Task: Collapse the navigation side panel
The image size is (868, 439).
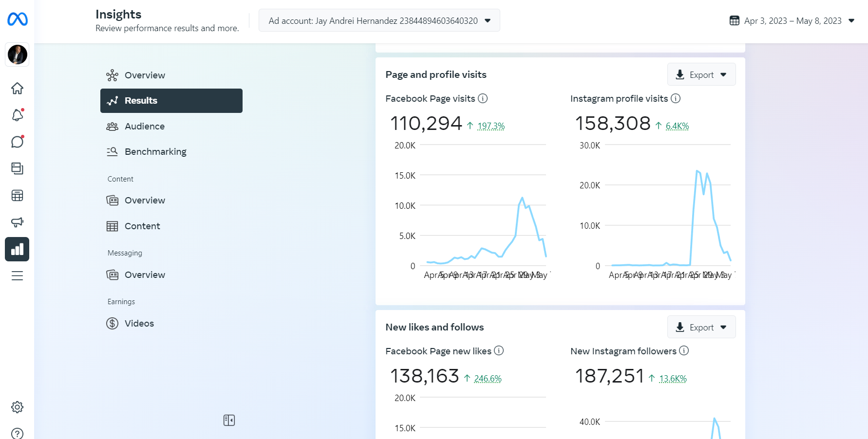Action: point(229,420)
